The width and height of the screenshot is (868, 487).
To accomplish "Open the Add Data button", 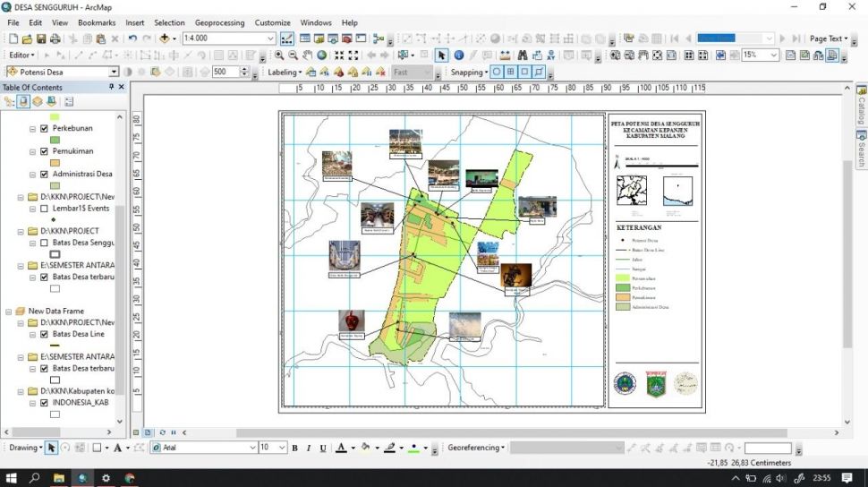I will click(x=165, y=38).
